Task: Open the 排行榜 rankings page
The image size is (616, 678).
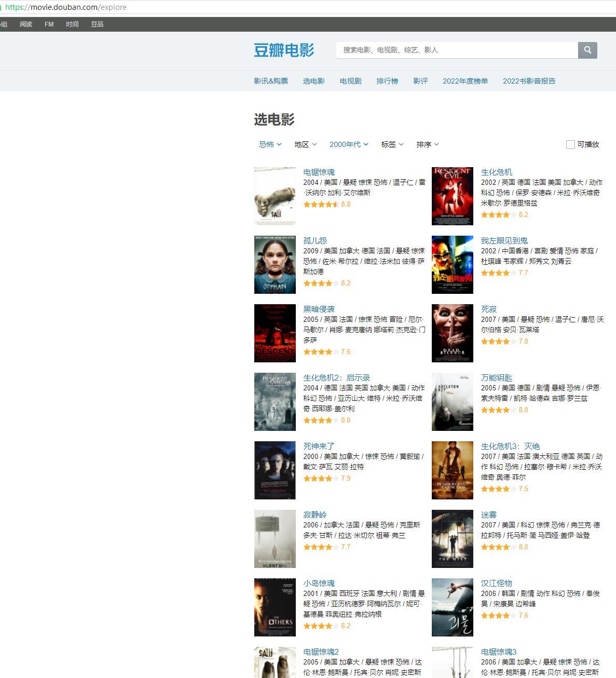Action: (387, 81)
